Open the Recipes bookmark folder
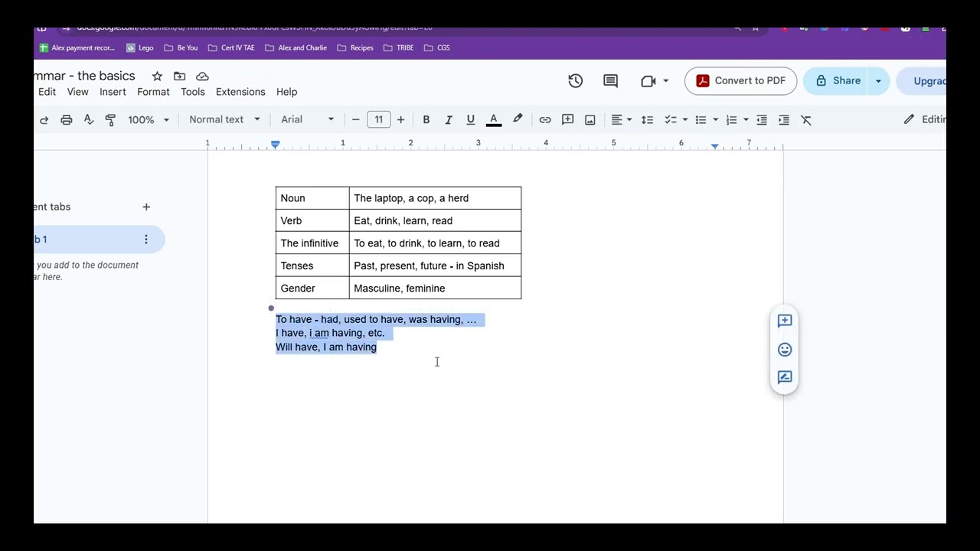The height and width of the screenshot is (551, 980). 354,47
